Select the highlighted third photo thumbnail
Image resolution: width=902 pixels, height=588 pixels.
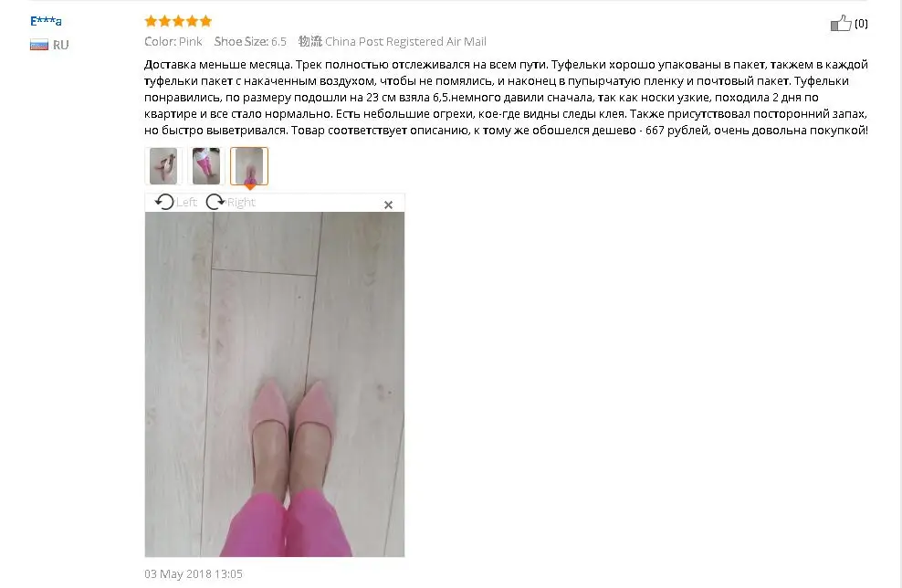(249, 166)
